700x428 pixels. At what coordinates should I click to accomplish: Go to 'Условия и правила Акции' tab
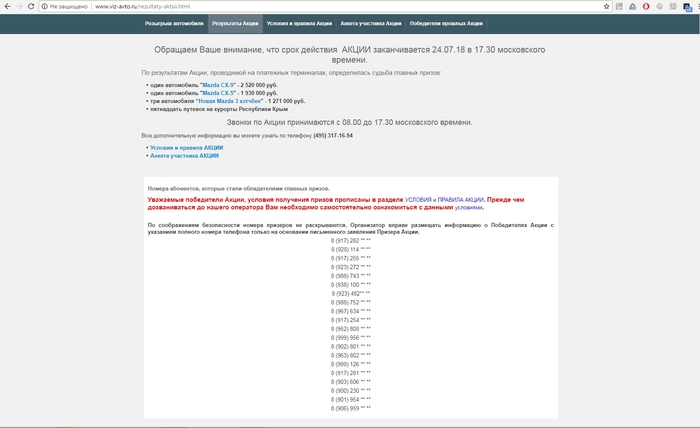tap(300, 22)
